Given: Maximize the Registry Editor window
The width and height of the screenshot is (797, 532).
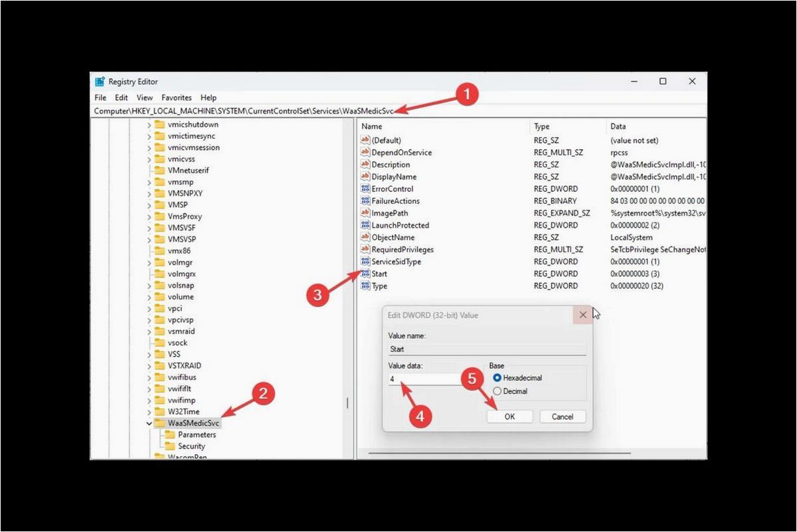Looking at the screenshot, I should point(663,82).
